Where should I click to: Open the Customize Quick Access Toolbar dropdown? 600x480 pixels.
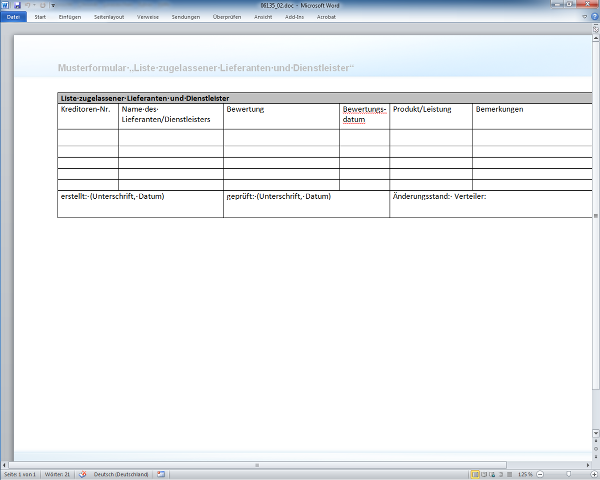[x=51, y=6]
